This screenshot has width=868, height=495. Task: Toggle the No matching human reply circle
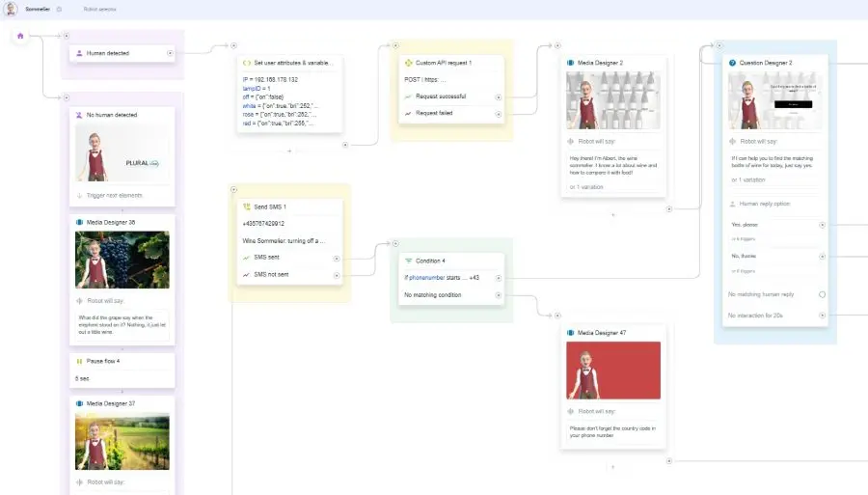coord(822,294)
